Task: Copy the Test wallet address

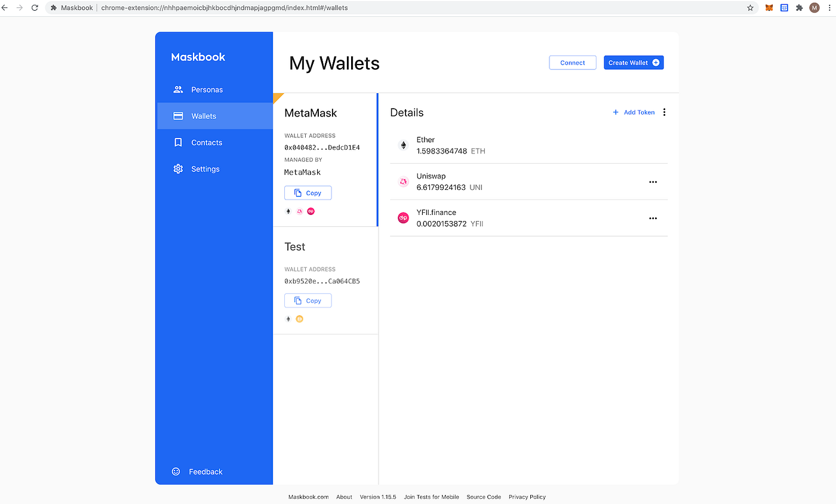Action: pyautogui.click(x=308, y=300)
